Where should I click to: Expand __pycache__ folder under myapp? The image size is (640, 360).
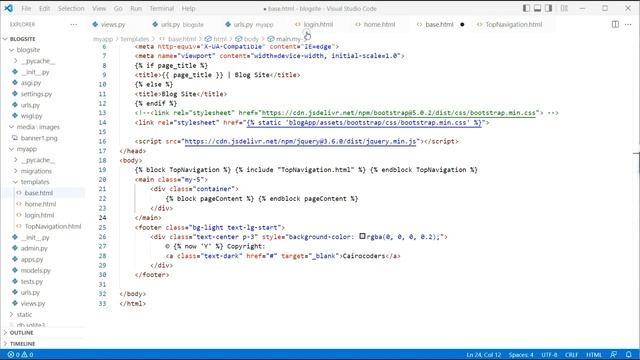[x=38, y=160]
